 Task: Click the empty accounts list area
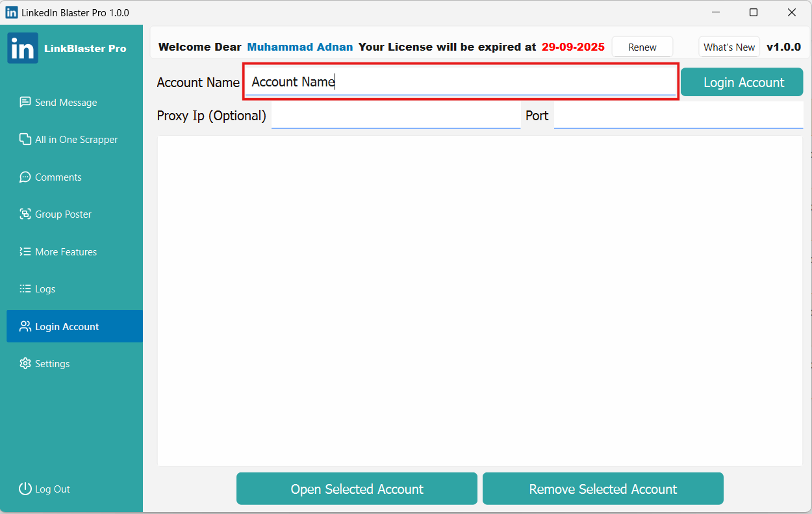pos(479,300)
